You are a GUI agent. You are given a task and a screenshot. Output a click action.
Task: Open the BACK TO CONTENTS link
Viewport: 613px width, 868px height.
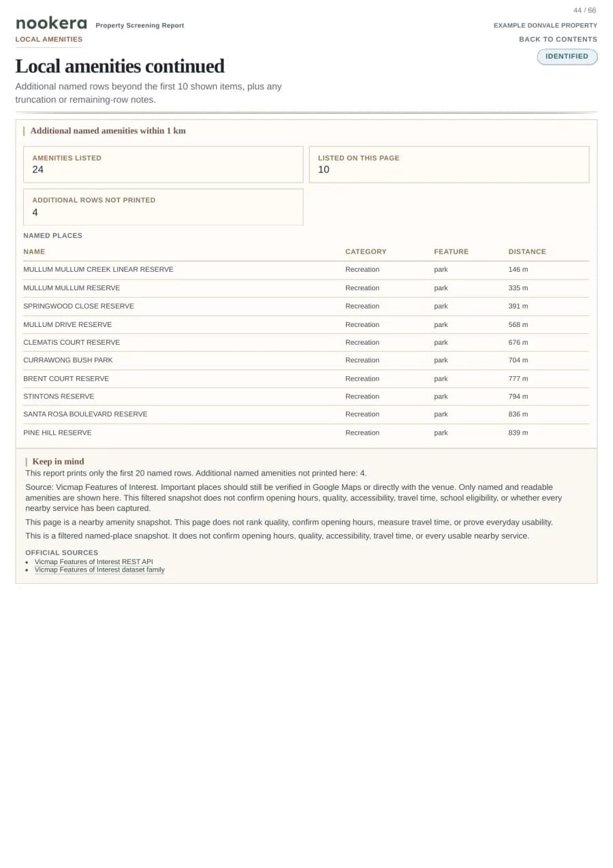558,40
